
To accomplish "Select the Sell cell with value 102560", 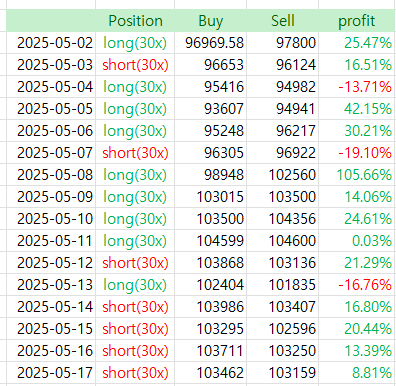I will (x=282, y=175).
